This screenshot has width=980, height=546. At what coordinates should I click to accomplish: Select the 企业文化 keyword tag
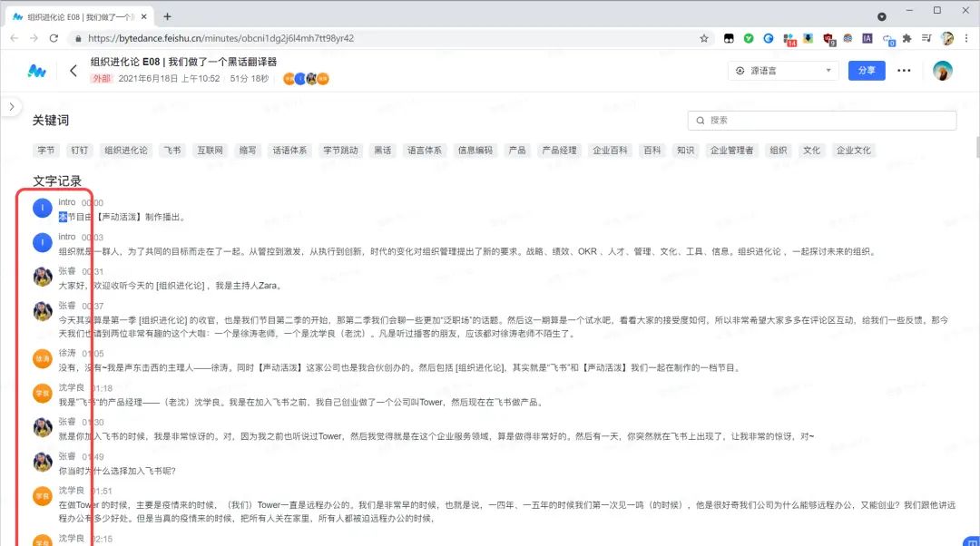[853, 150]
